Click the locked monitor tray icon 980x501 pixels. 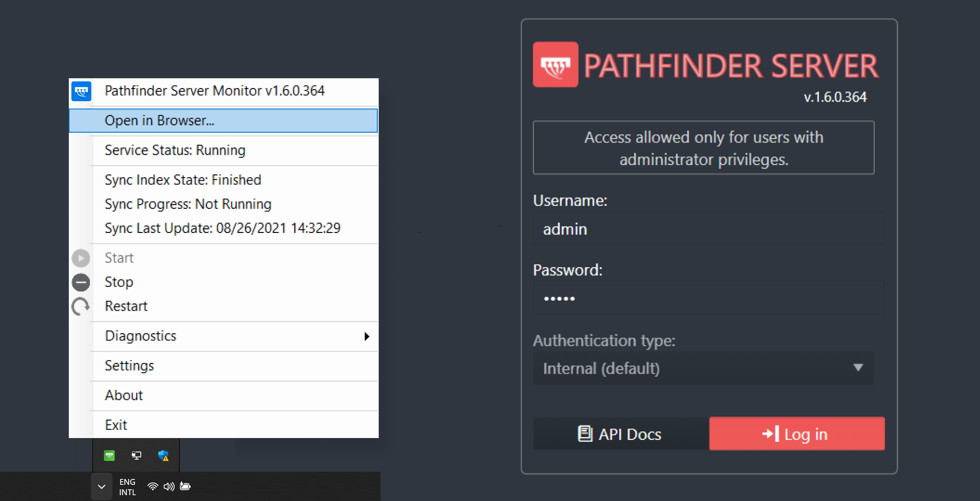(136, 456)
